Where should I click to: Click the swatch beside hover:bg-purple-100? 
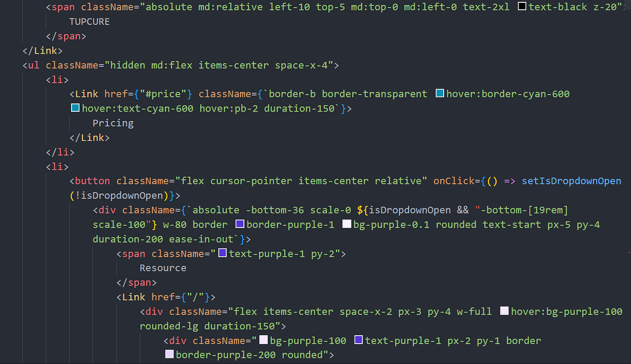[505, 311]
